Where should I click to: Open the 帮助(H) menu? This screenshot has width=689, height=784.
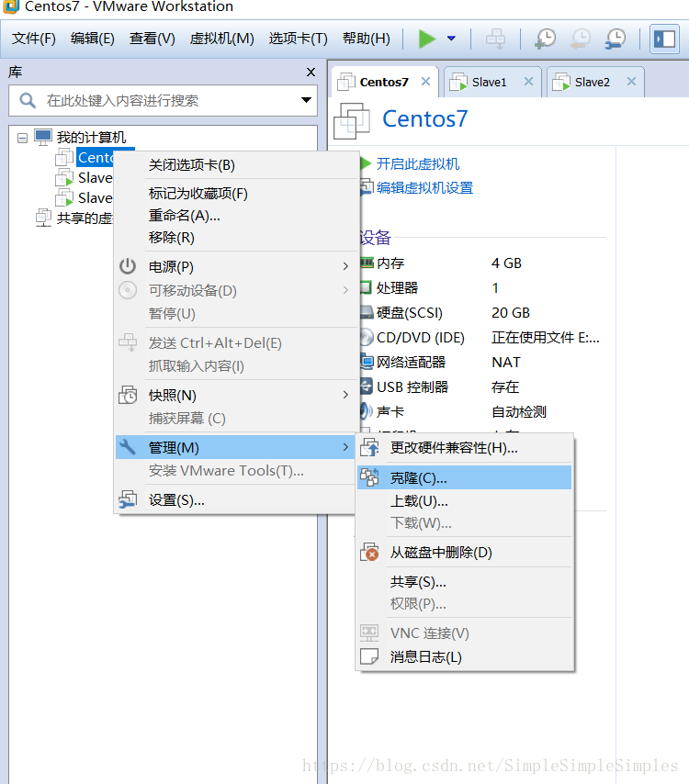tap(367, 39)
